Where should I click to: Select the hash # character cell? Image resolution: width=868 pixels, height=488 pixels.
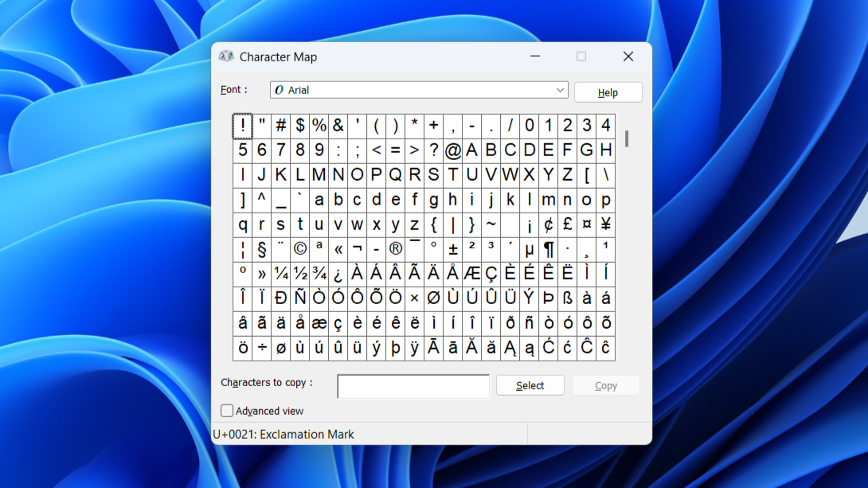pos(280,126)
